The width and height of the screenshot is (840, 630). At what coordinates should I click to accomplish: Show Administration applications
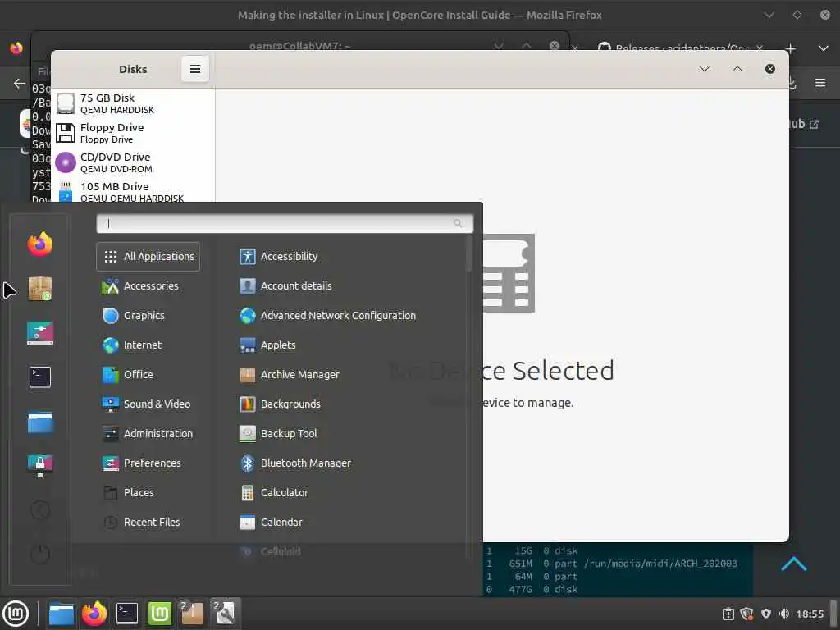click(148, 433)
